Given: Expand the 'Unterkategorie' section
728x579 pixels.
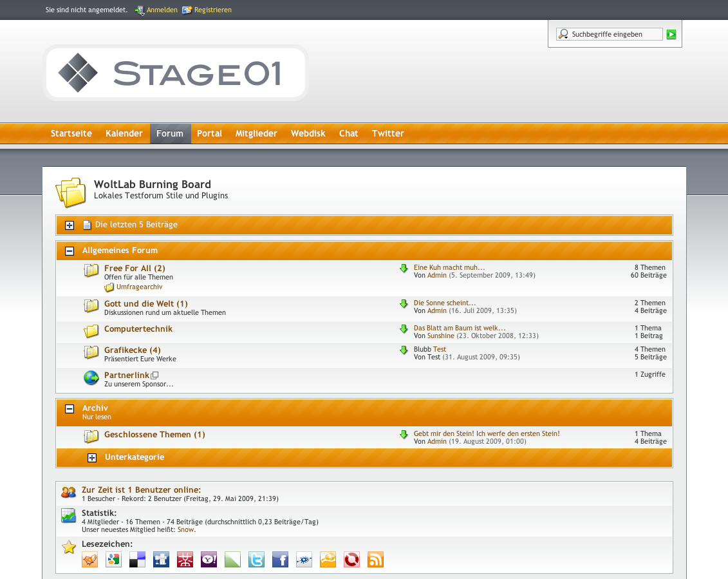Looking at the screenshot, I should point(92,458).
